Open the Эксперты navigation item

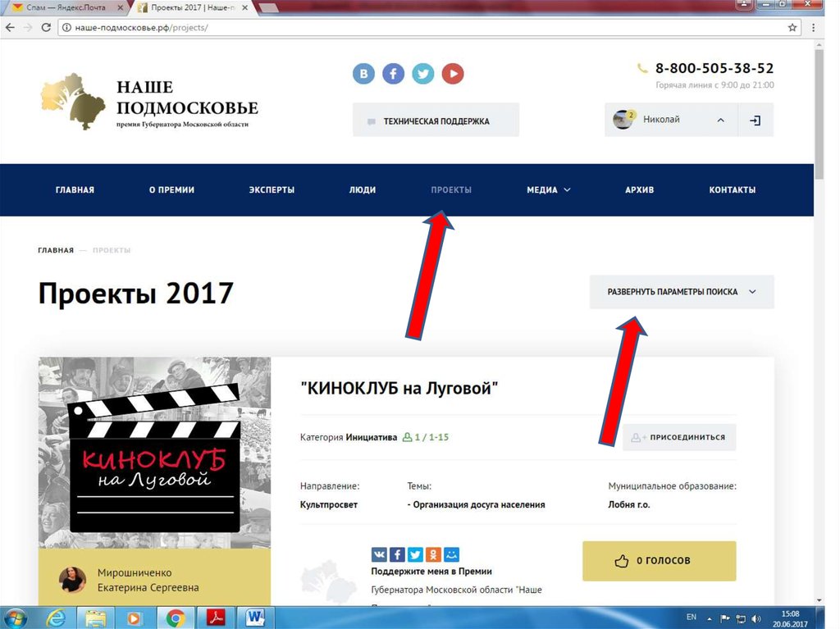(272, 190)
